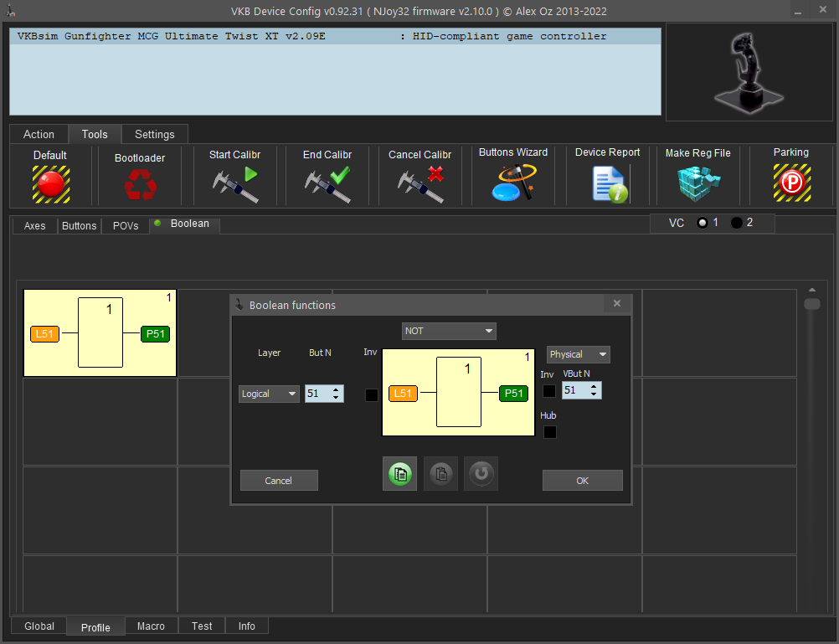Activate the Parking icon
This screenshot has height=644, width=839.
(x=790, y=183)
